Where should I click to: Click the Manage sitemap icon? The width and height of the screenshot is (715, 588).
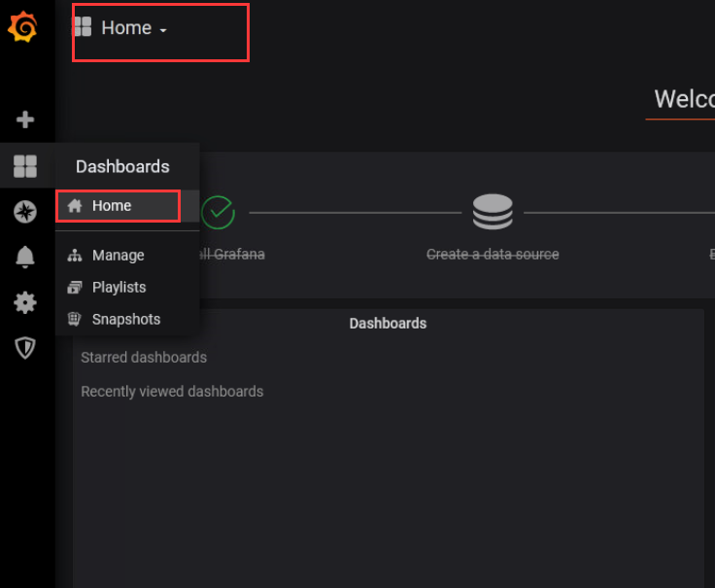point(75,255)
